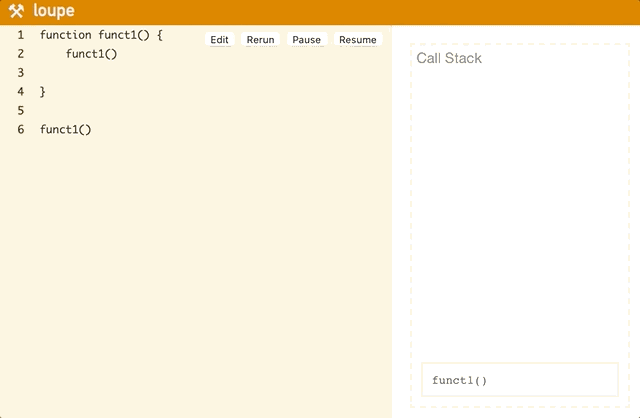
Task: Click line number 6 in the gutter
Action: pos(21,129)
